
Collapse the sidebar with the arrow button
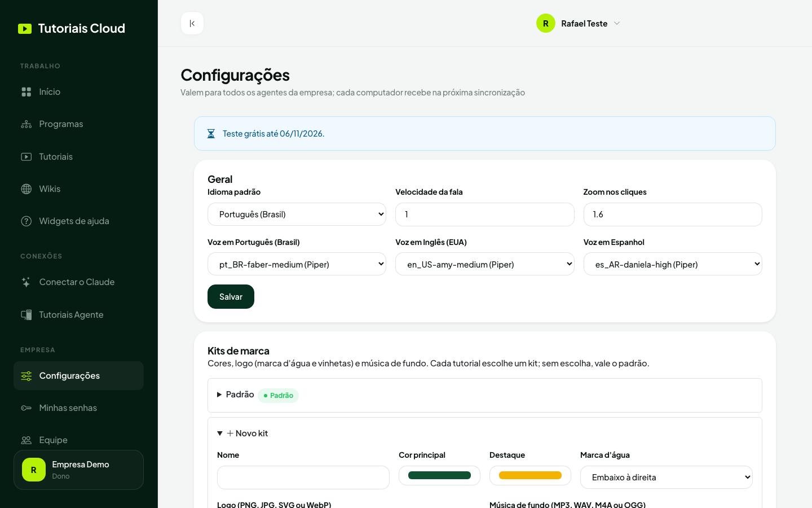[x=192, y=23]
